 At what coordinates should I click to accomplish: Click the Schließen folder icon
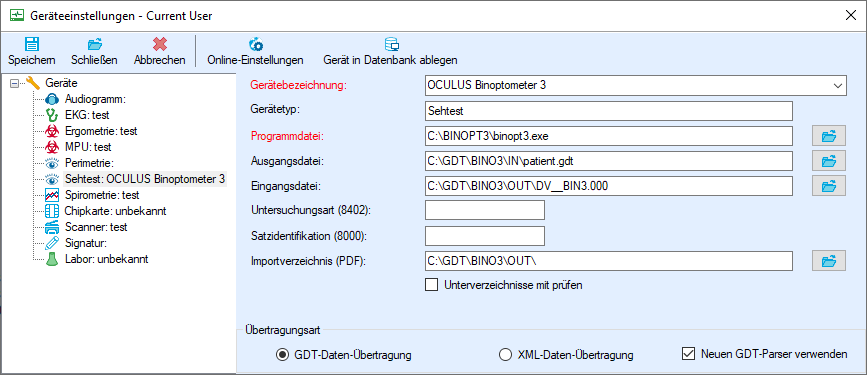pyautogui.click(x=95, y=44)
